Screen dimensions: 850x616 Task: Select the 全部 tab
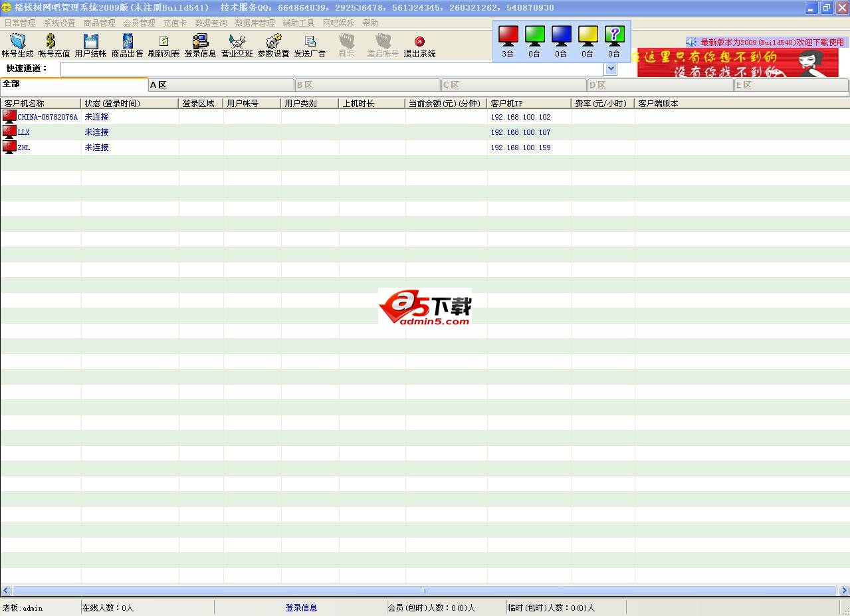(73, 84)
